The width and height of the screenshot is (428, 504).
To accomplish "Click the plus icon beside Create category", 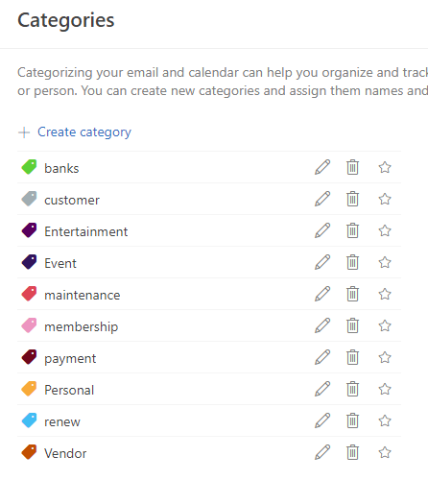I will [x=24, y=132].
